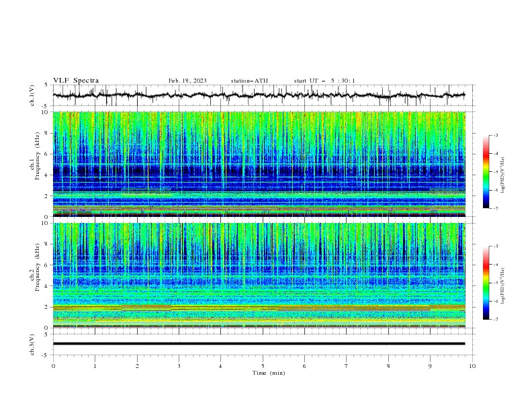This screenshot has height=411, width=532.
Task: Click the '-3' value on upper colorbar
Action: point(495,135)
